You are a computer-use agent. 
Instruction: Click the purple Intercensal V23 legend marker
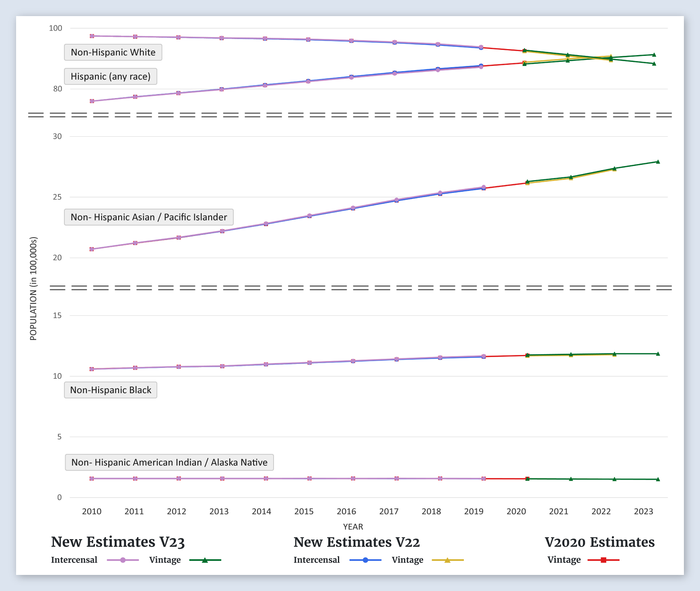click(123, 560)
